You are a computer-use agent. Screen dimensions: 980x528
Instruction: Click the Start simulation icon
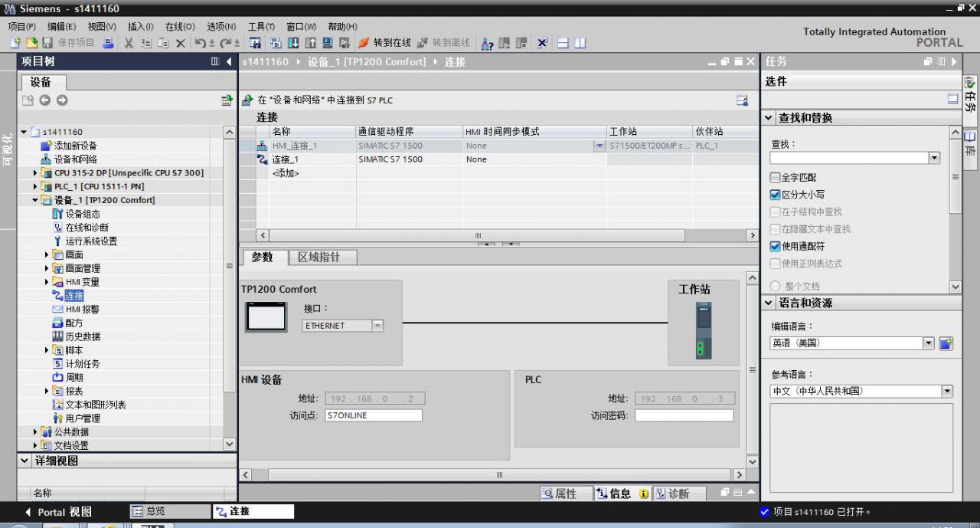(327, 43)
